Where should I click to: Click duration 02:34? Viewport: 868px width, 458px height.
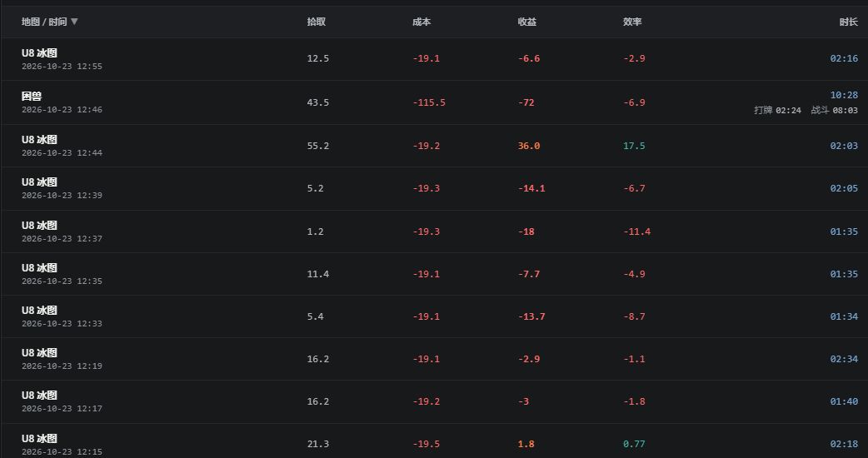click(x=844, y=359)
